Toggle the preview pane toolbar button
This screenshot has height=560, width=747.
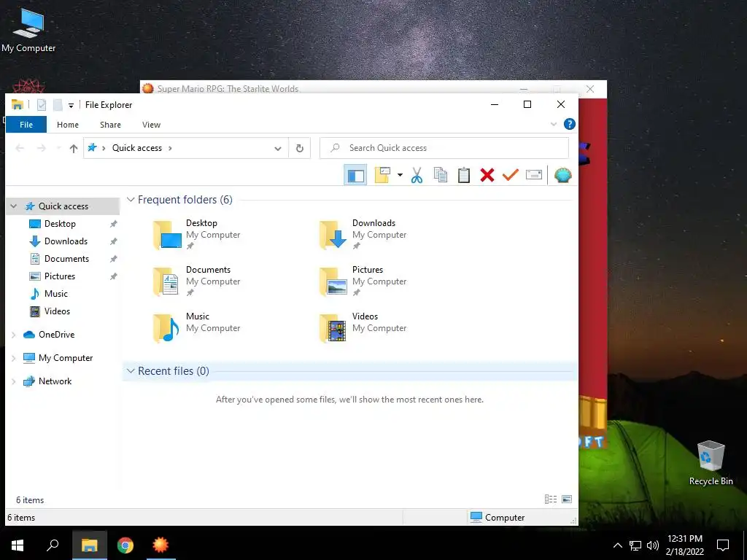[x=355, y=175]
